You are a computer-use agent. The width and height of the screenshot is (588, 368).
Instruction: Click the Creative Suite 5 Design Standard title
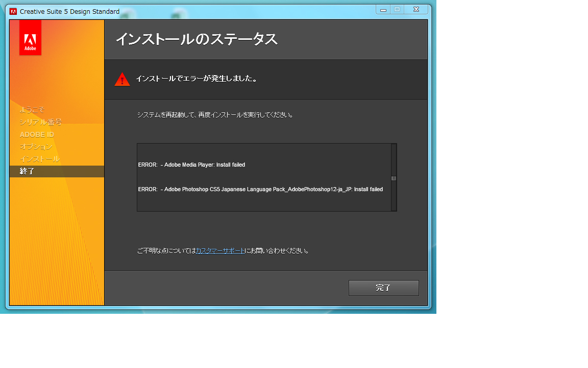(69, 11)
